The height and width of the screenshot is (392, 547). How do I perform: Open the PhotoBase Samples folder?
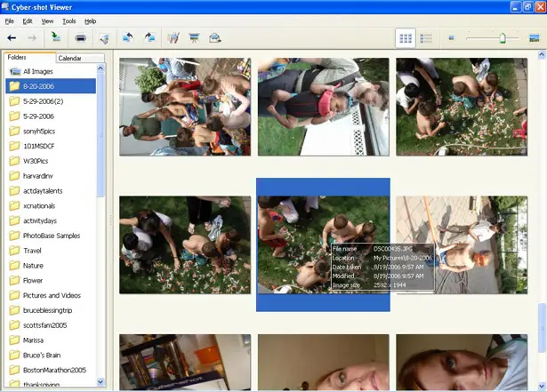pos(51,236)
